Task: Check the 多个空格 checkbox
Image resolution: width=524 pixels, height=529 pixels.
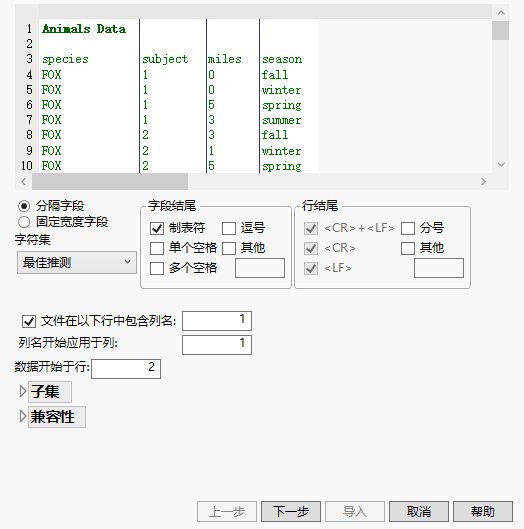Action: [157, 268]
